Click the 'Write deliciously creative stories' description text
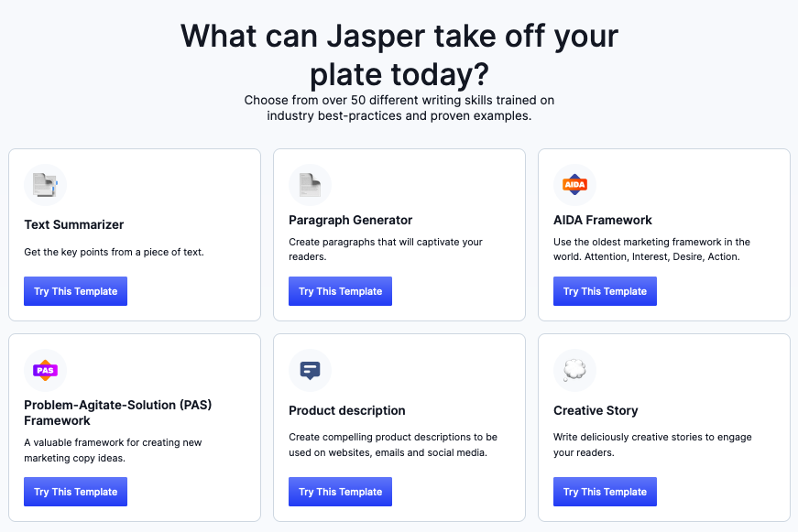The width and height of the screenshot is (798, 532). tap(652, 444)
